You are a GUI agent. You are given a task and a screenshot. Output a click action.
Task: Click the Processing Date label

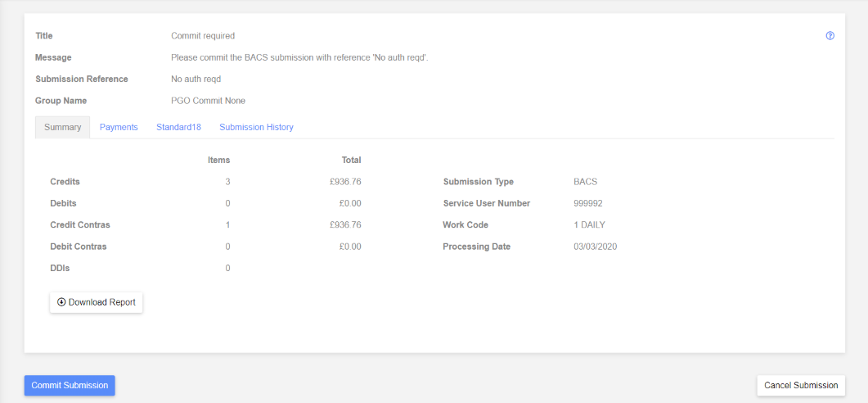pos(477,247)
